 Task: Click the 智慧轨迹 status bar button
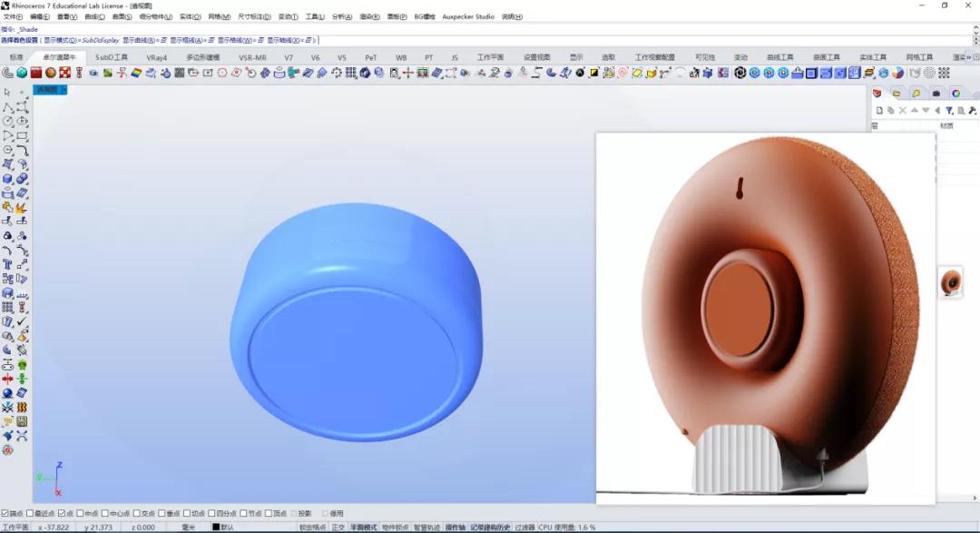pos(426,528)
